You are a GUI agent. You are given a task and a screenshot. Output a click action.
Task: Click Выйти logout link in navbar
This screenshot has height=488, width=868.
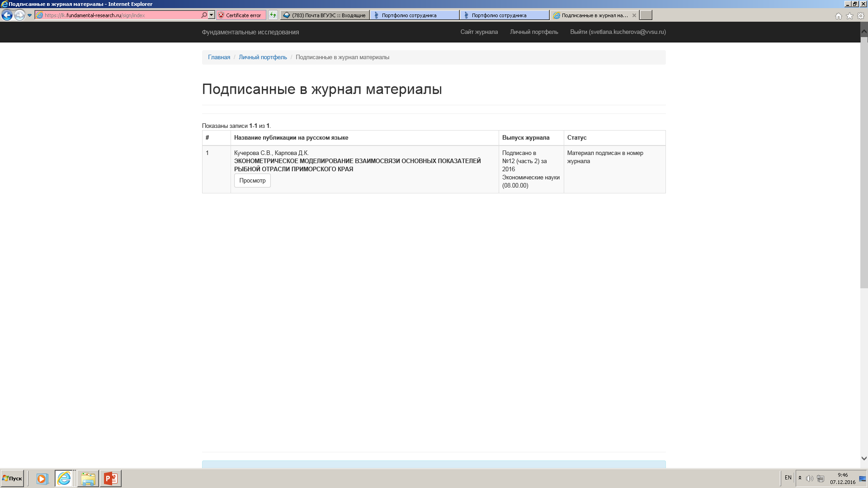point(618,32)
